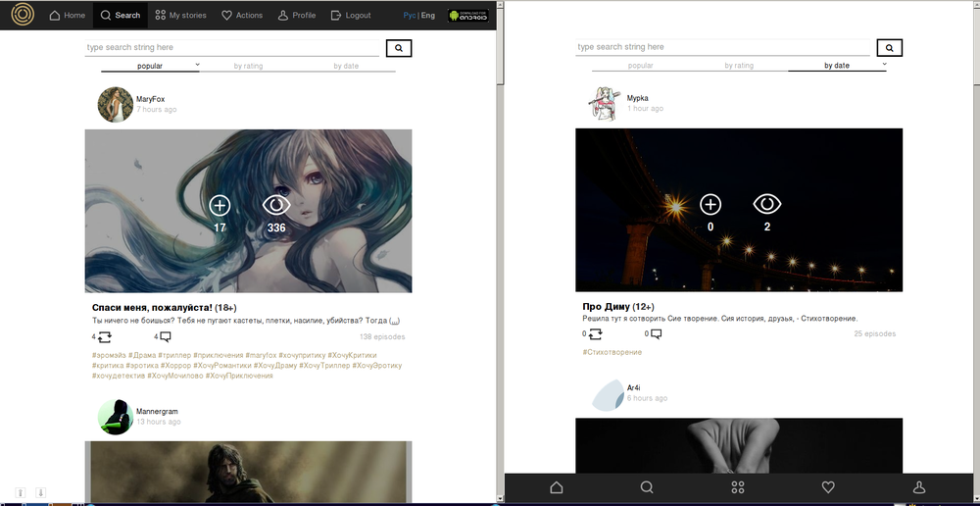Click the left window vertical scrollbar thumb

pyautogui.click(x=500, y=45)
